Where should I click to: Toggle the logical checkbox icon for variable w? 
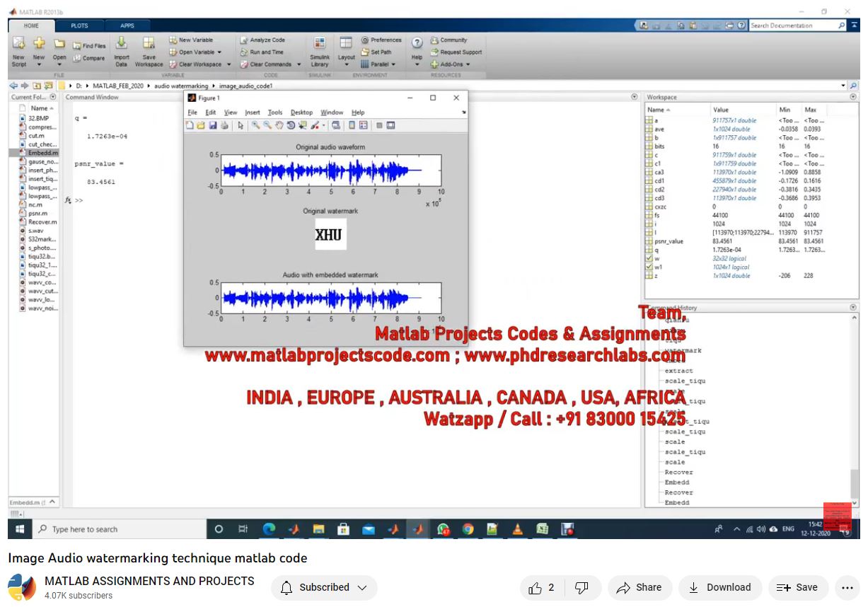[x=649, y=258]
